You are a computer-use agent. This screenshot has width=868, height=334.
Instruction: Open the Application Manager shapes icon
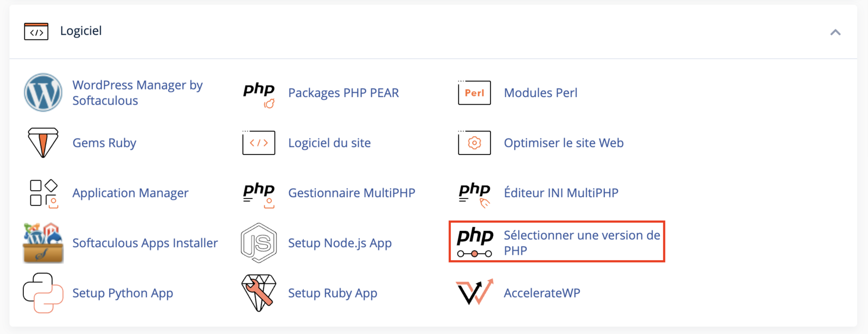click(x=43, y=193)
